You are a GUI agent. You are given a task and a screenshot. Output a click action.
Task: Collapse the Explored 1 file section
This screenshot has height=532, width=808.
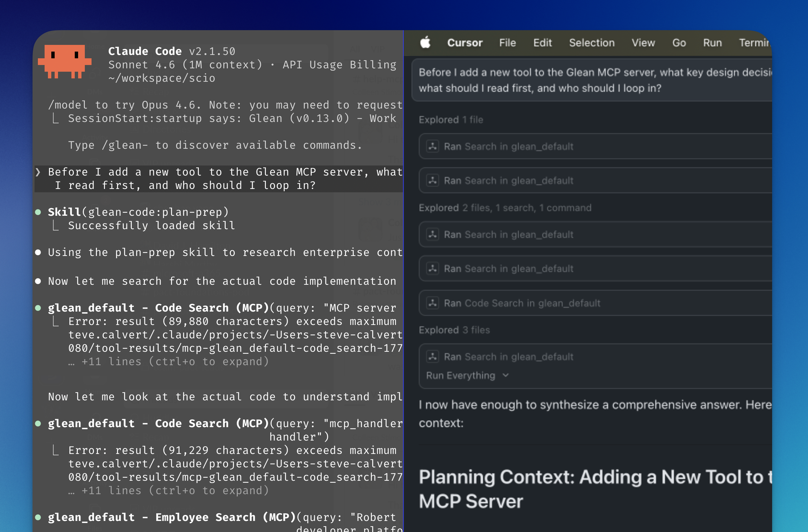click(451, 119)
